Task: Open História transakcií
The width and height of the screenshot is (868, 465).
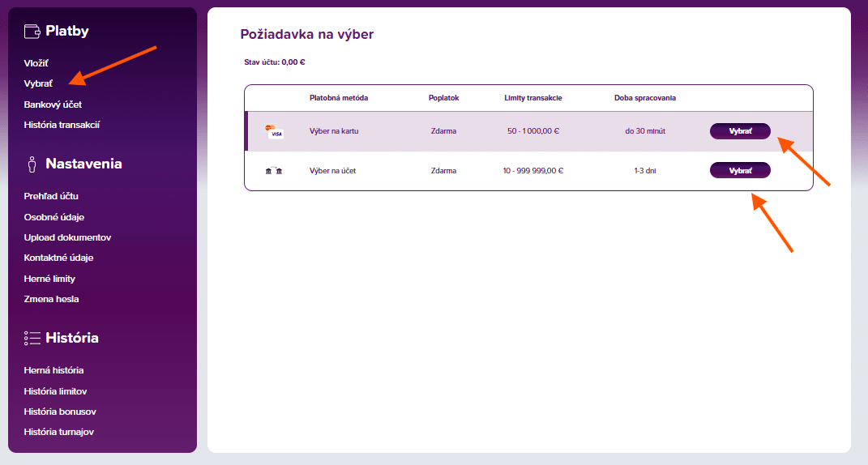Action: [62, 125]
